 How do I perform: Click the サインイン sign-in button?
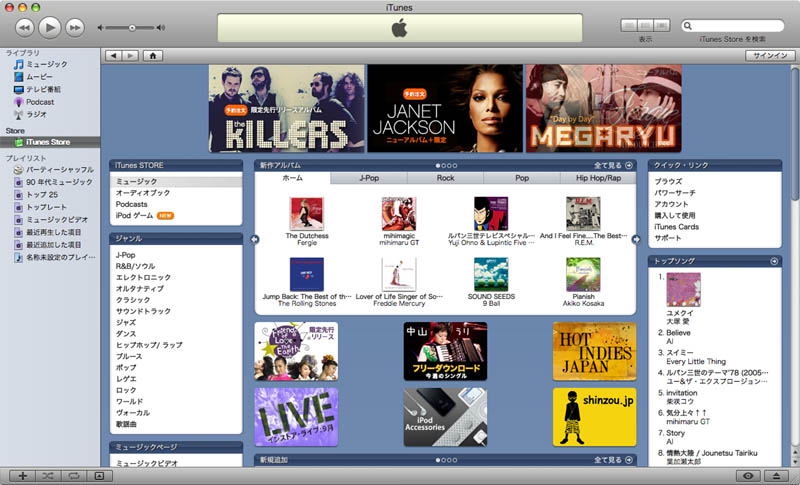(770, 56)
